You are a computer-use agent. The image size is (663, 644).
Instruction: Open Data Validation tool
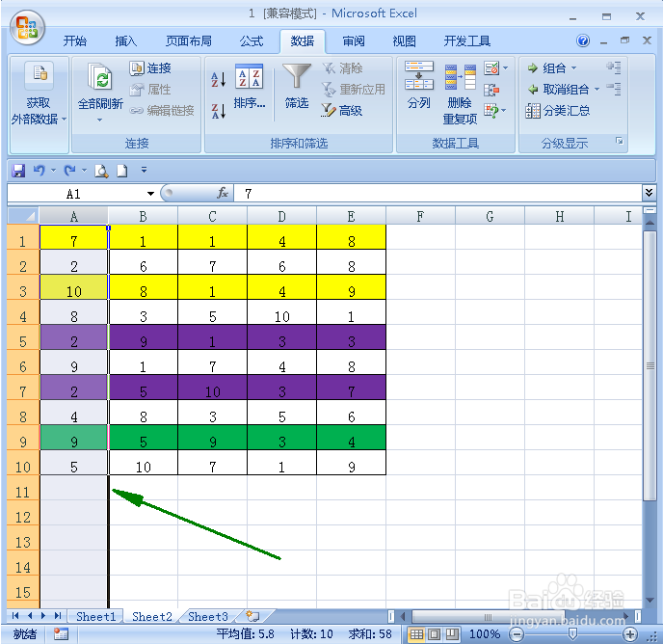[x=491, y=68]
